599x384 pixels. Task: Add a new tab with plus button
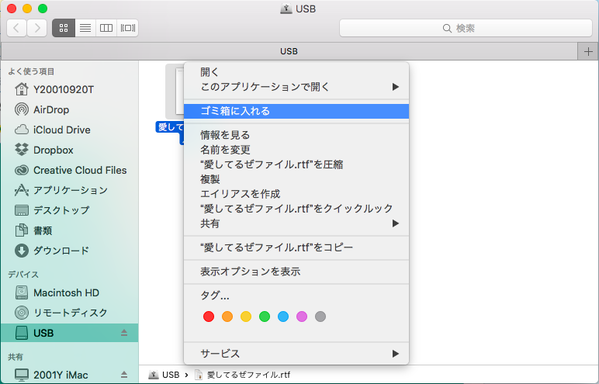point(588,51)
